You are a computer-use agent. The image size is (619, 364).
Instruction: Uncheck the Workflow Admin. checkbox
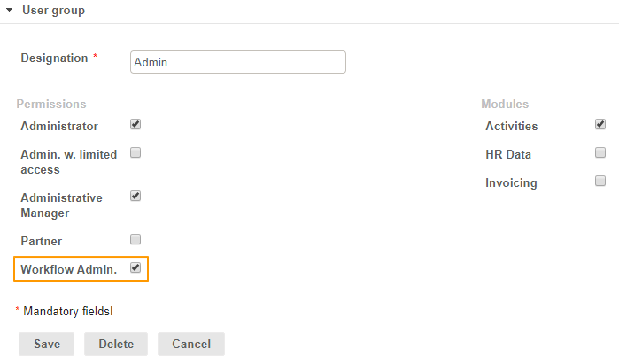(135, 267)
